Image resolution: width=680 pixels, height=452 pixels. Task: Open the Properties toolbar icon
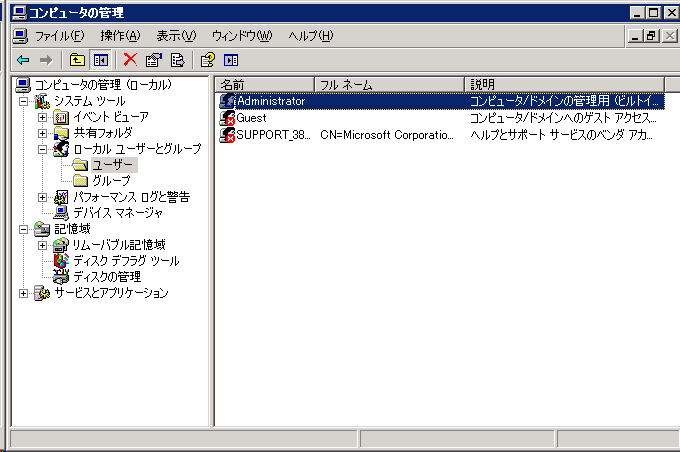point(154,60)
